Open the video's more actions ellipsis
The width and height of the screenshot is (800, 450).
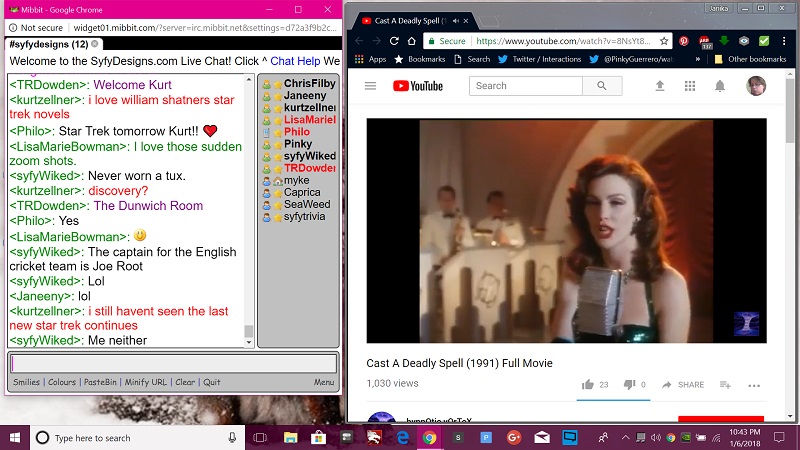754,386
